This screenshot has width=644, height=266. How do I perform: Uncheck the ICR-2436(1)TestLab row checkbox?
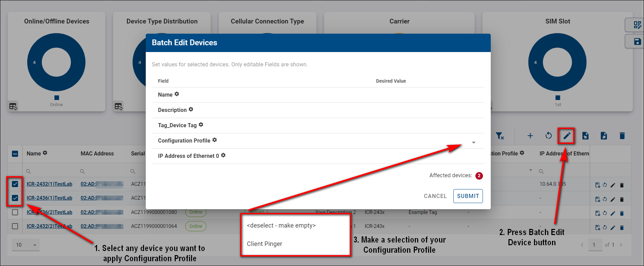(x=15, y=198)
